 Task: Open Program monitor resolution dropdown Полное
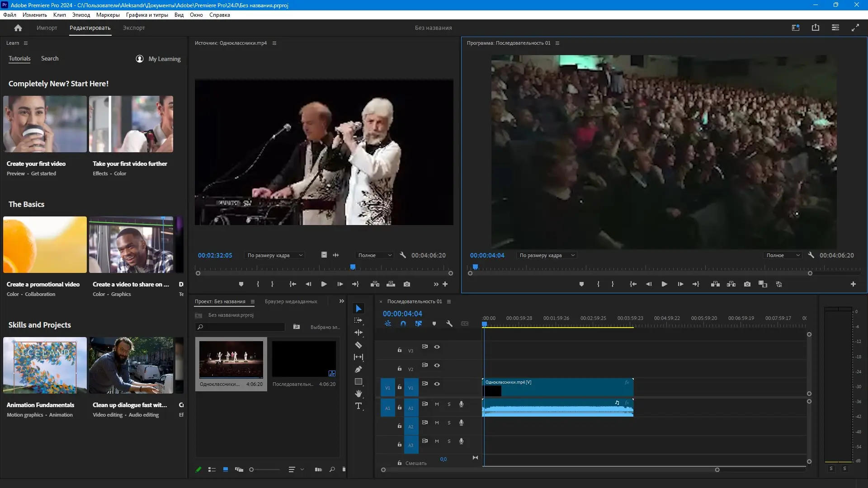(783, 255)
